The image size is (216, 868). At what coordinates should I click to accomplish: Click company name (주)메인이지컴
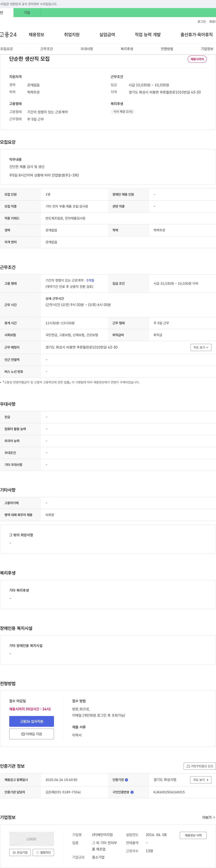tap(102, 835)
